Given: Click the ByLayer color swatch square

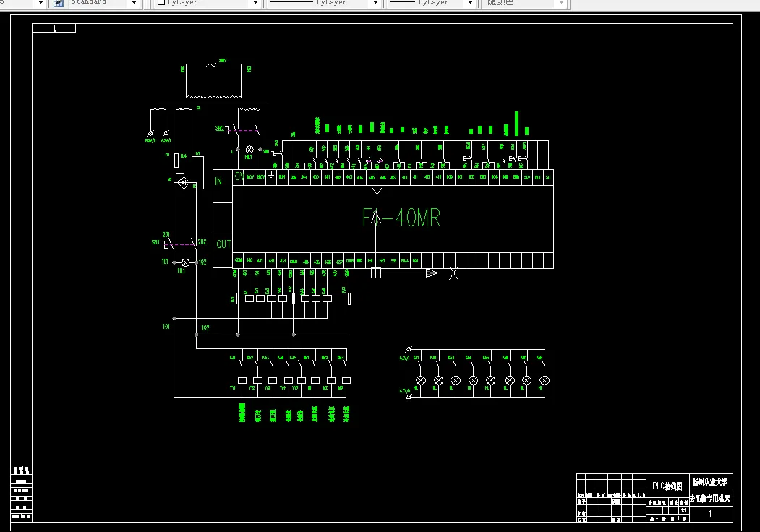Looking at the screenshot, I should (161, 2).
